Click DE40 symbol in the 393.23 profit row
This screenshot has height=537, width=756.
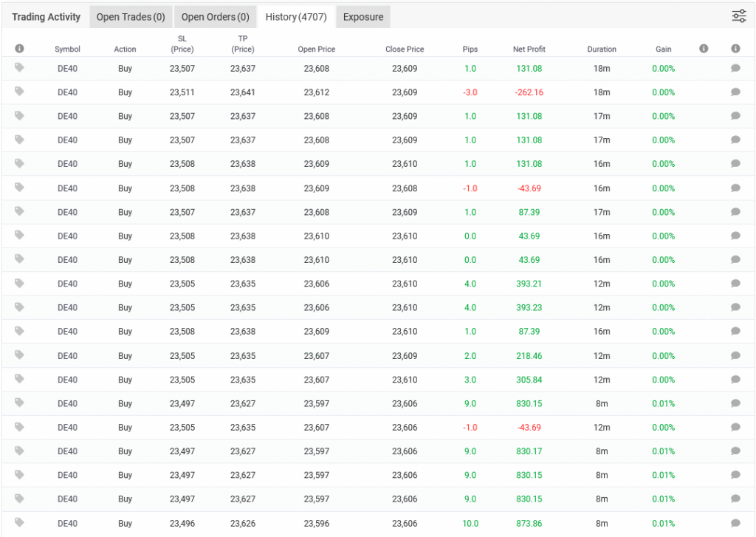click(67, 308)
